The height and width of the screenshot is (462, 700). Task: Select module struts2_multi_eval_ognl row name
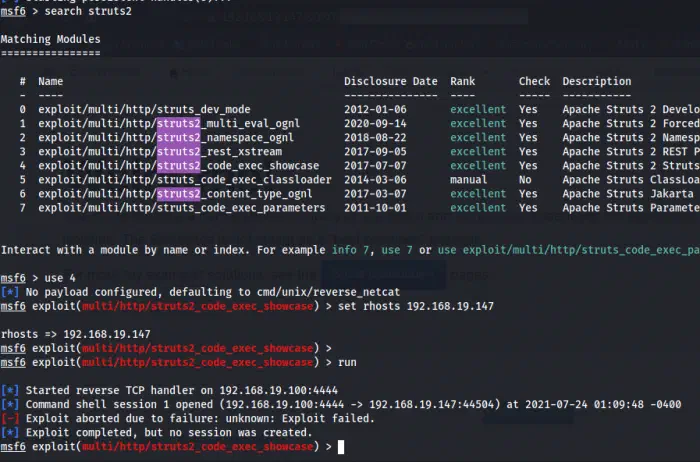point(169,123)
